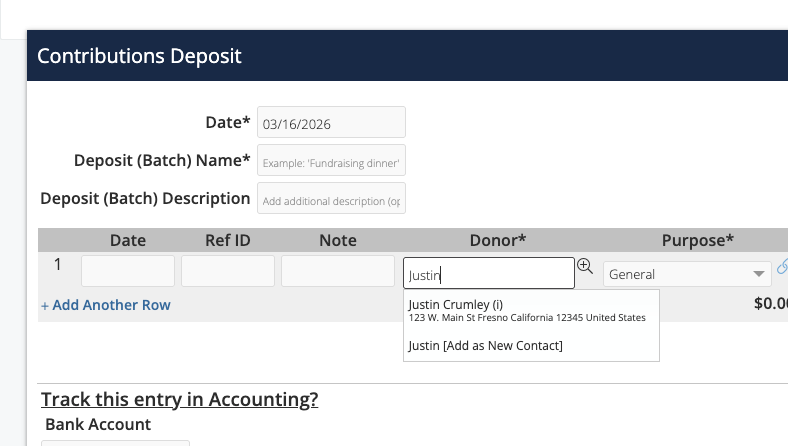The image size is (788, 446).
Task: Choose Justin [Add as New Contact] option
Action: point(486,346)
